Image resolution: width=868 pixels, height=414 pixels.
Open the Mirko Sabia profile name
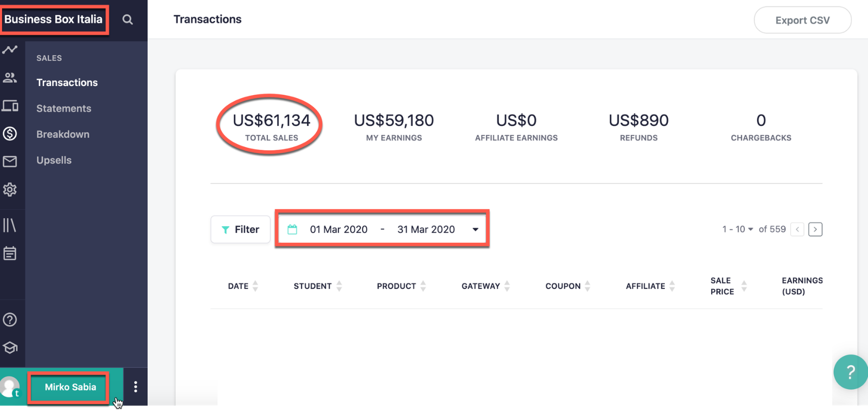pyautogui.click(x=70, y=387)
